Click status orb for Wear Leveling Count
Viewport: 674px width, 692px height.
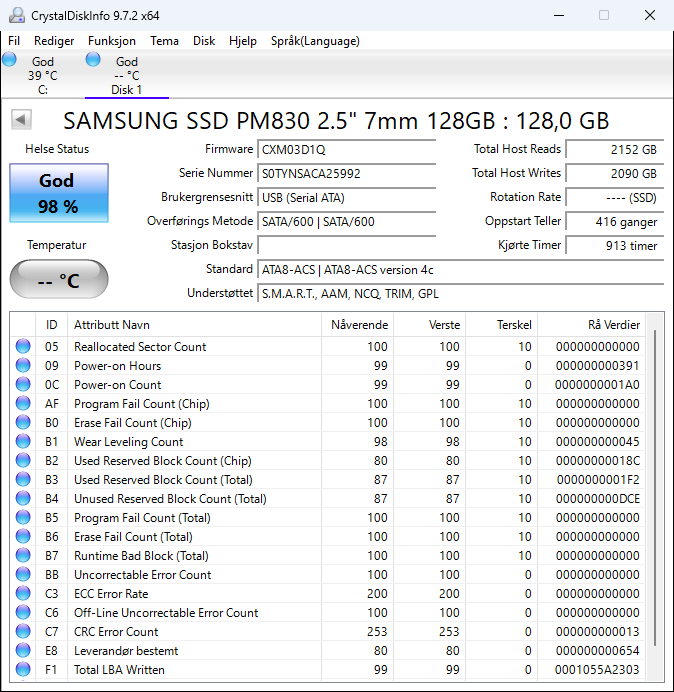click(23, 441)
